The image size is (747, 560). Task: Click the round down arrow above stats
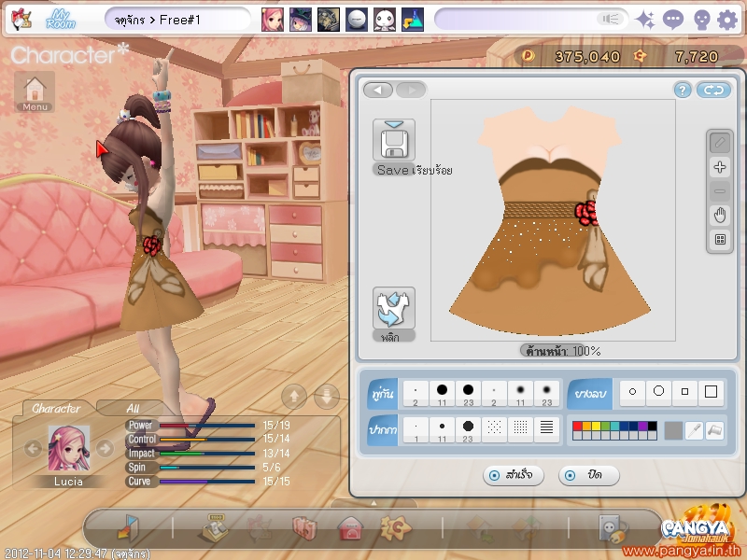(x=327, y=396)
